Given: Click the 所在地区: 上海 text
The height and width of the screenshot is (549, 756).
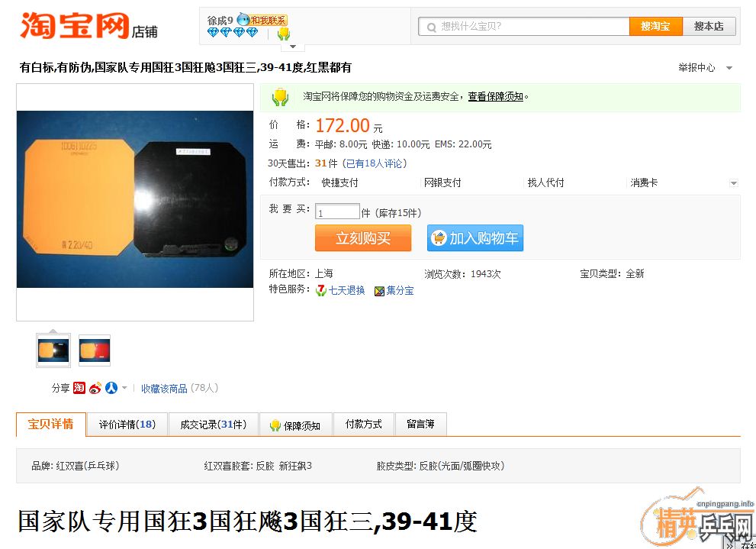Looking at the screenshot, I should [x=301, y=274].
